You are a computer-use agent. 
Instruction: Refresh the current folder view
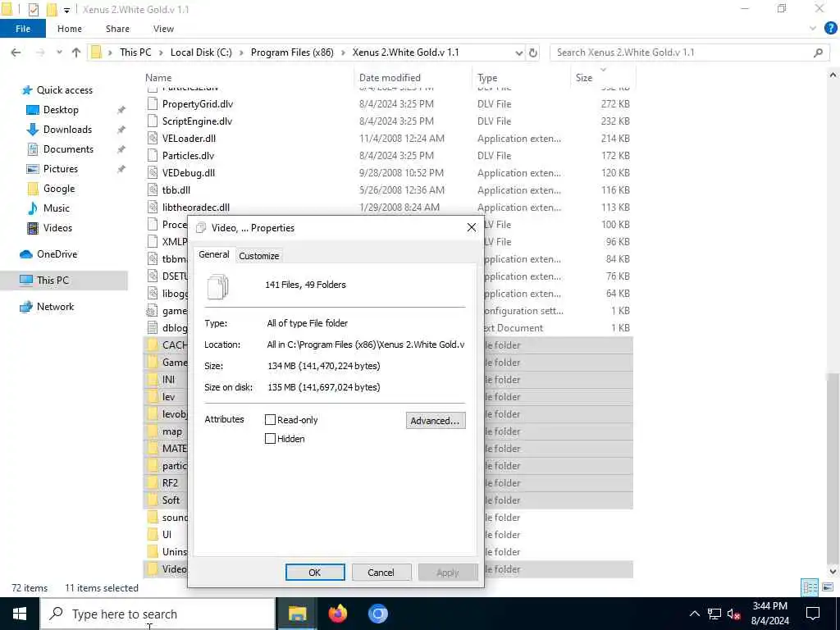coord(533,52)
